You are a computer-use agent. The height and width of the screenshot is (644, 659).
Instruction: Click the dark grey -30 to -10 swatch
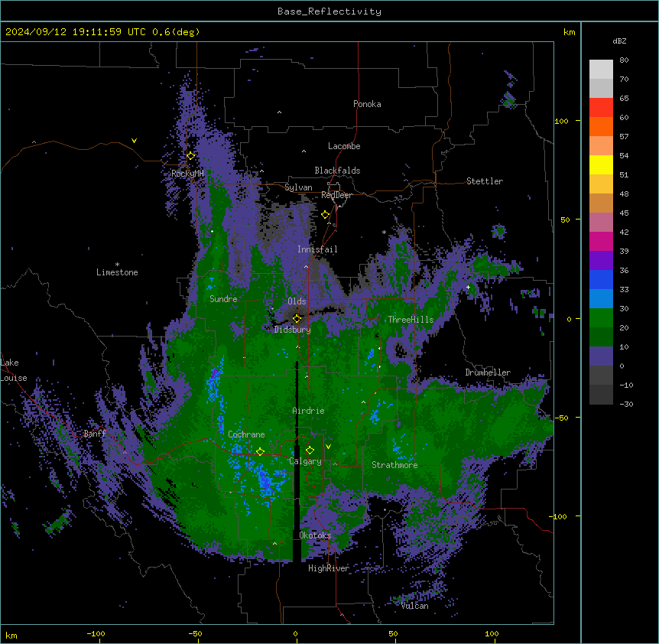(x=601, y=395)
